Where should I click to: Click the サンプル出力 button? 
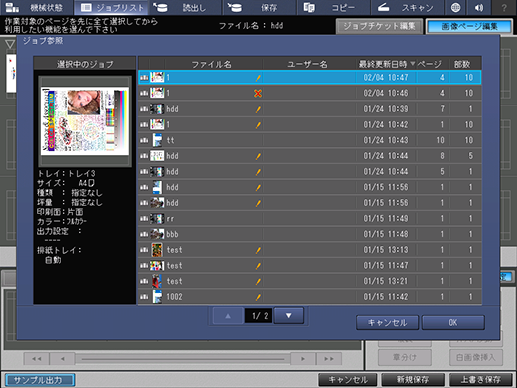pos(40,380)
